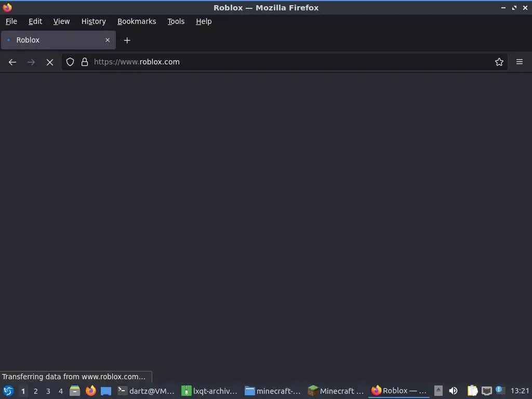
Task: Open the tracking protection shield
Action: [70, 62]
